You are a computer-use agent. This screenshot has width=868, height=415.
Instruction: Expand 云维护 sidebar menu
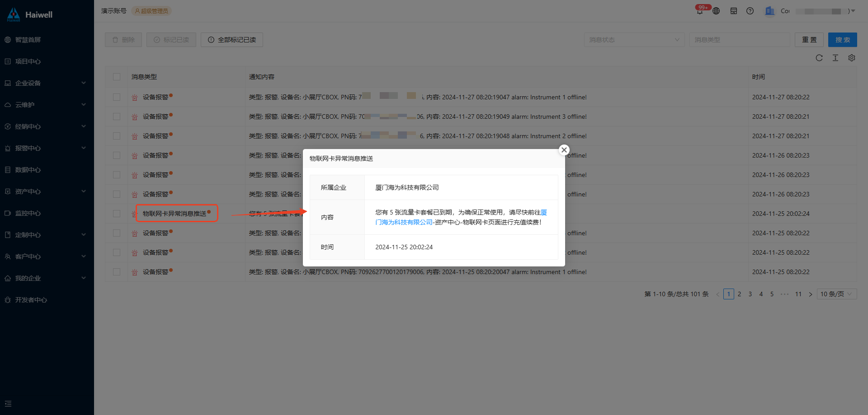47,105
